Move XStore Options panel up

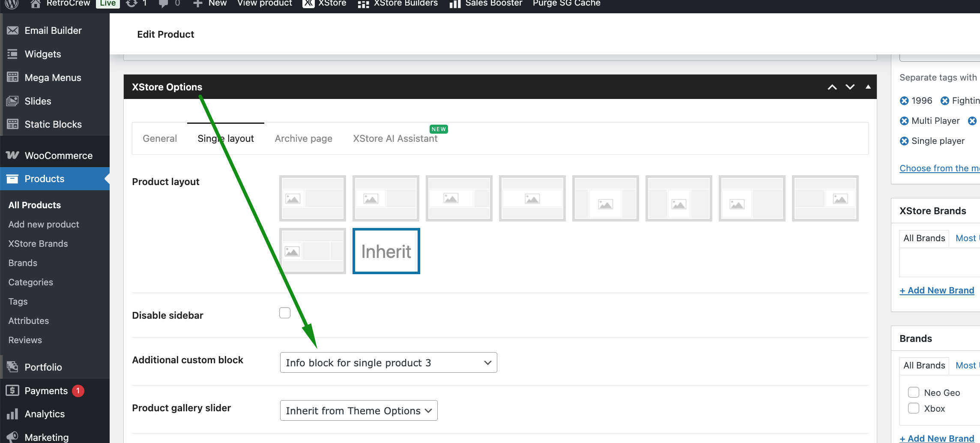point(832,87)
